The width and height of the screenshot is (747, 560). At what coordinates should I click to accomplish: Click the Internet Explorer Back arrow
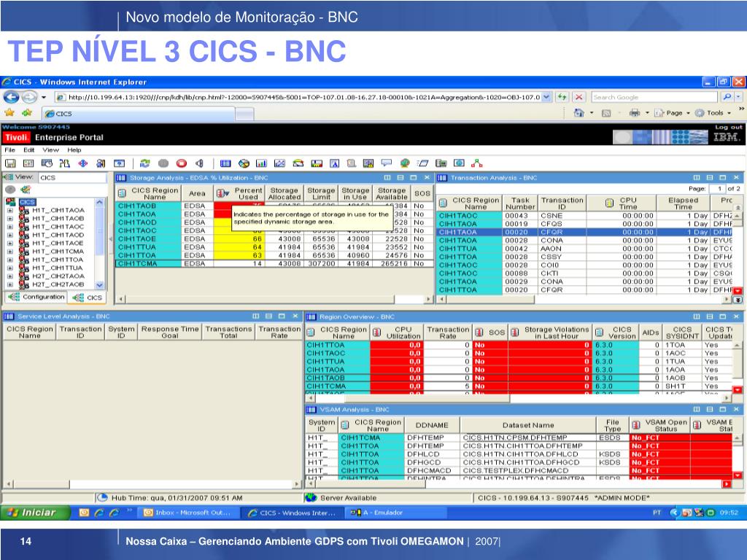coord(12,97)
